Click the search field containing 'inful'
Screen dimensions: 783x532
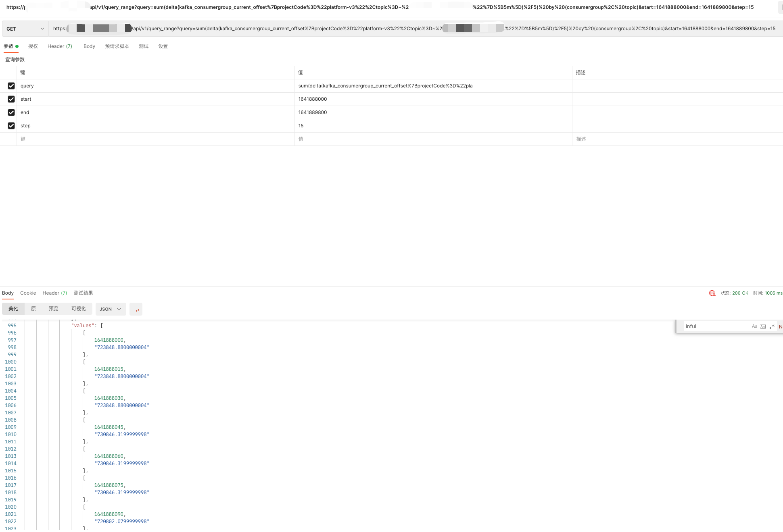(x=714, y=326)
